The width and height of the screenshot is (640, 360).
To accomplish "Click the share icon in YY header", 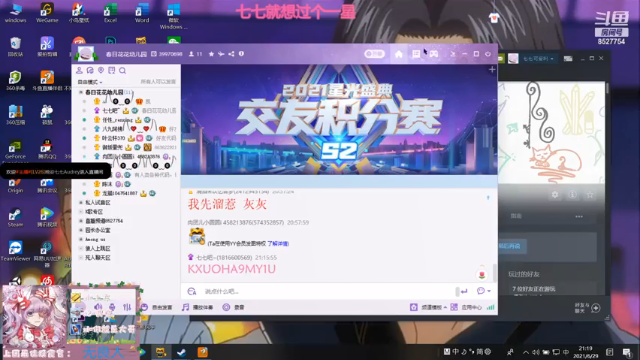I will point(231,54).
